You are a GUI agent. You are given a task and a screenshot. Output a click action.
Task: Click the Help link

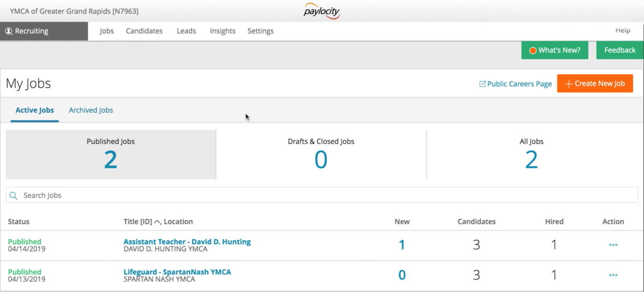point(623,30)
